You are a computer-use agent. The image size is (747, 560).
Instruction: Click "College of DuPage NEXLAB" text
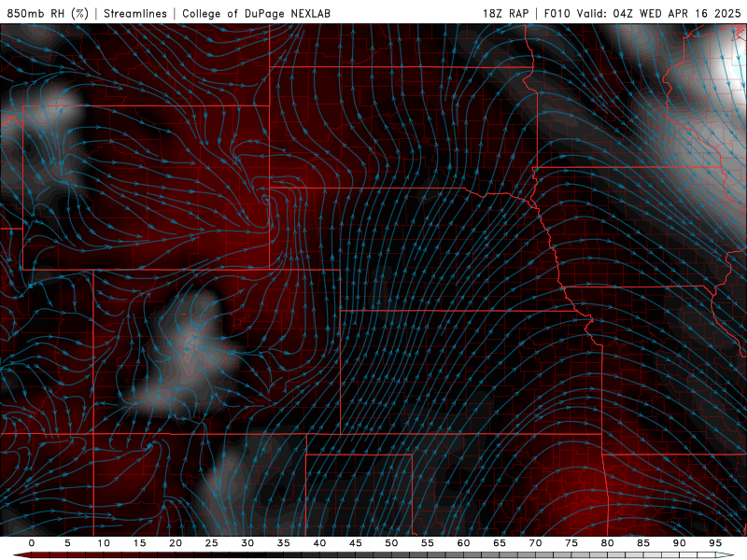[256, 13]
